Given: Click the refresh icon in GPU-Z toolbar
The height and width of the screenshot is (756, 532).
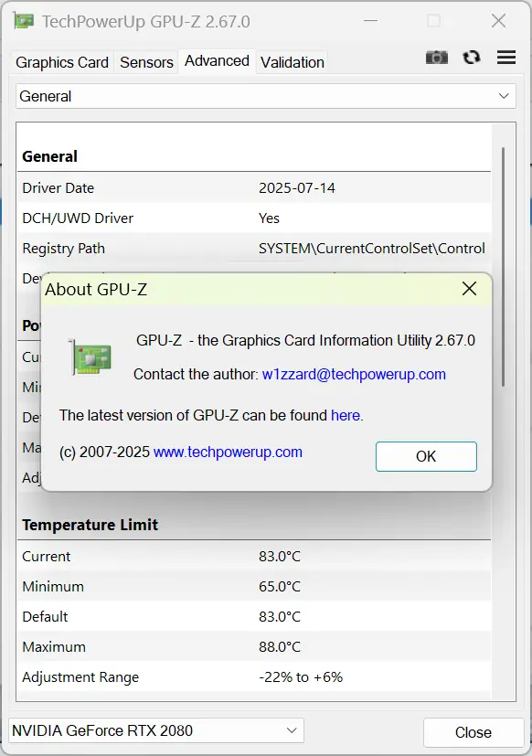Looking at the screenshot, I should pos(472,58).
